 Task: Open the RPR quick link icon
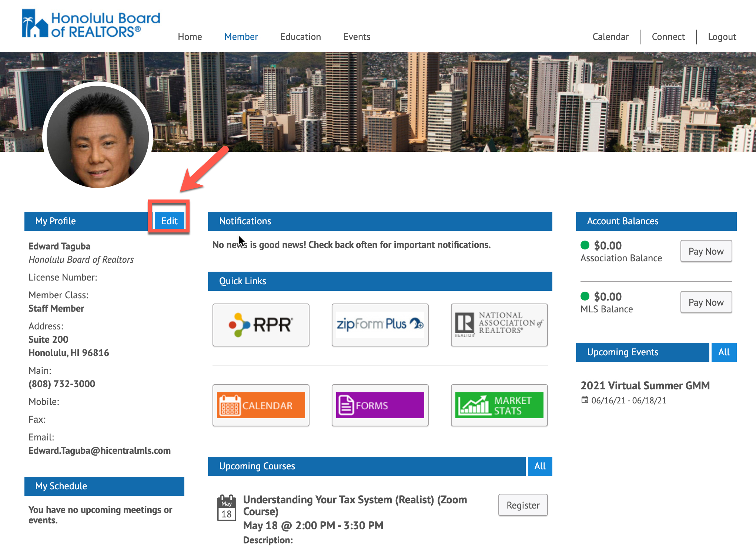(261, 325)
